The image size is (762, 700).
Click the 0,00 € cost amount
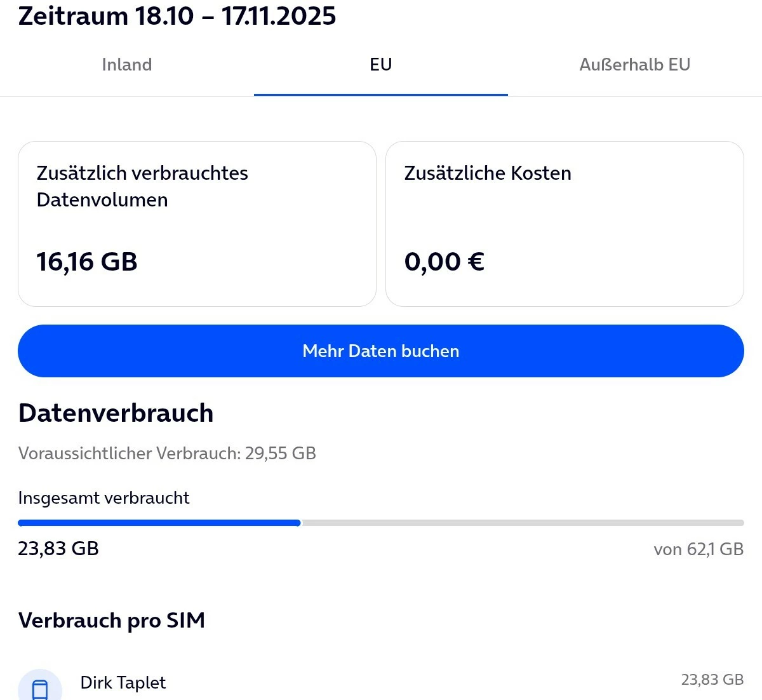444,262
